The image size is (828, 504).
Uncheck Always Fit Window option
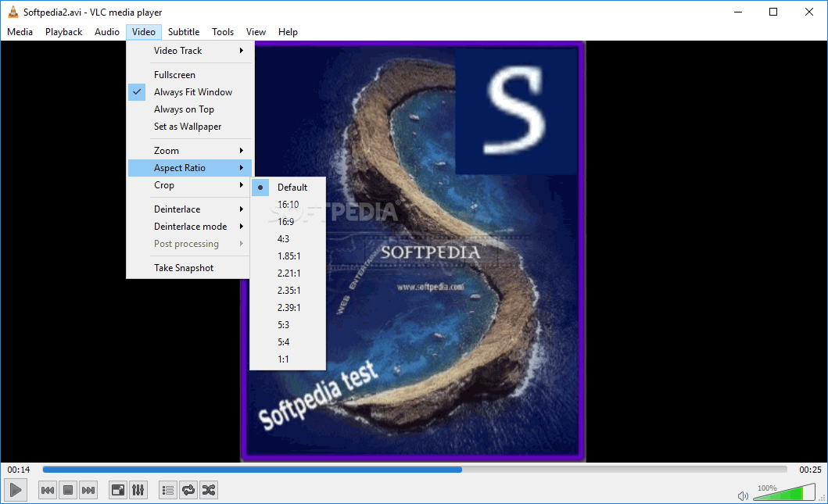[189, 92]
